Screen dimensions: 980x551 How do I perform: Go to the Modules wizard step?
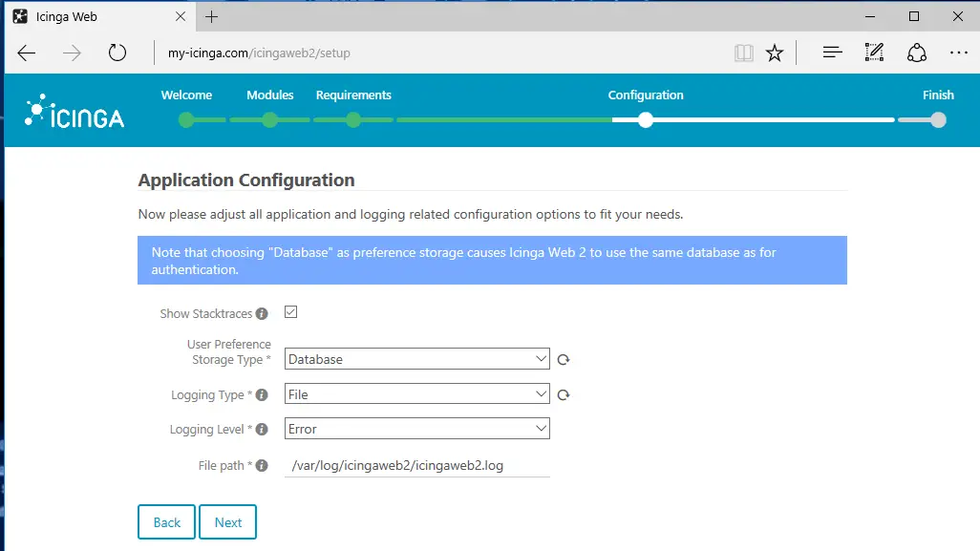point(269,95)
